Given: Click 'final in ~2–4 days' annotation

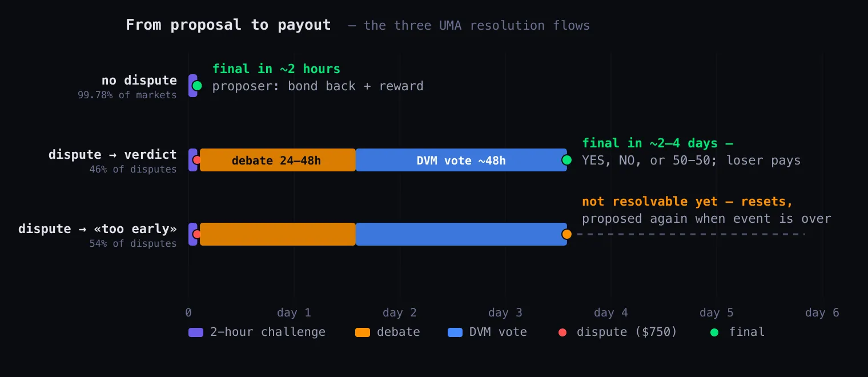Looking at the screenshot, I should 650,143.
